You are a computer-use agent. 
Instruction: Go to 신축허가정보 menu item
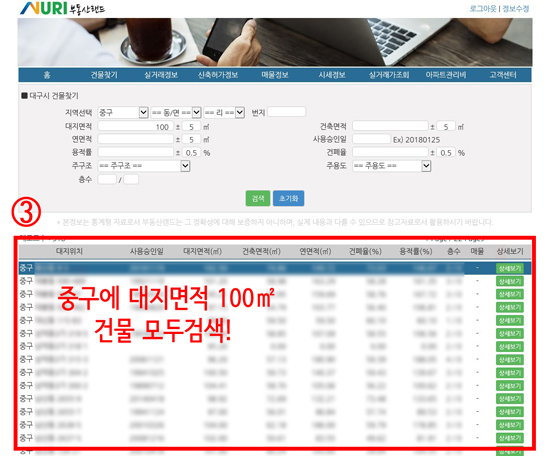coord(218,75)
